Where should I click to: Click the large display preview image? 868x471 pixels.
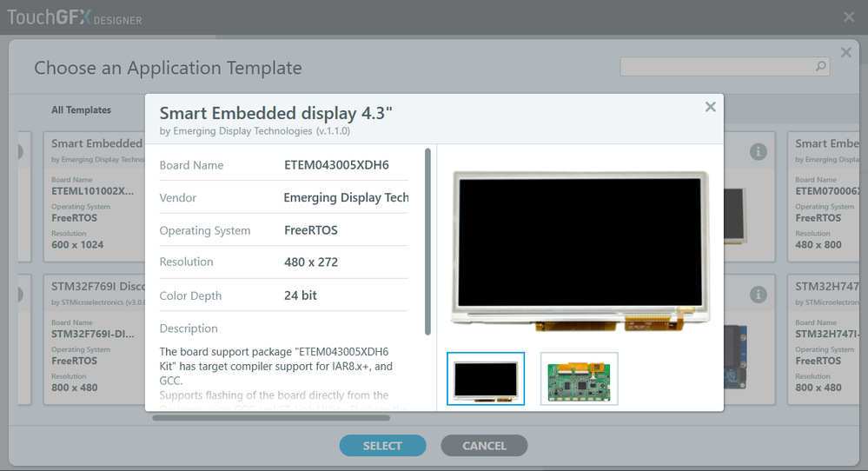pyautogui.click(x=580, y=251)
